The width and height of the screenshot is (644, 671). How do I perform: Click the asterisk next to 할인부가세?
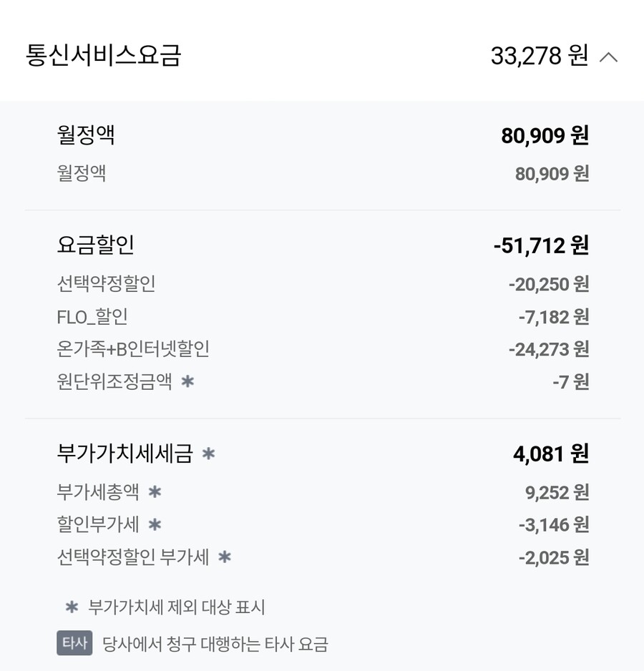point(155,525)
